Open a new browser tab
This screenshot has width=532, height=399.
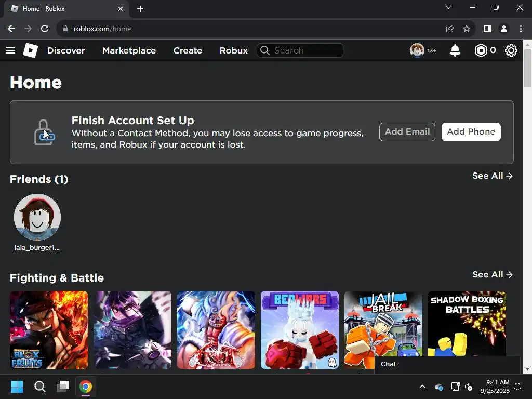click(140, 9)
